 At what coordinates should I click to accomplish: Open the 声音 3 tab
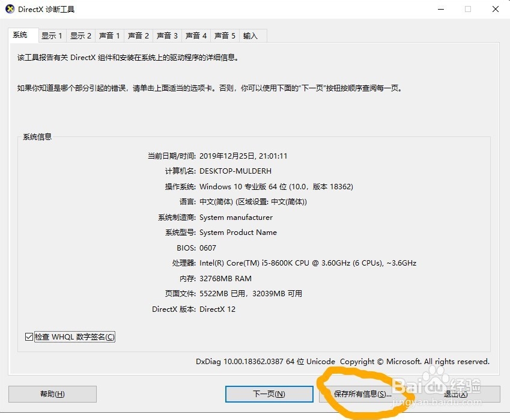pyautogui.click(x=167, y=35)
